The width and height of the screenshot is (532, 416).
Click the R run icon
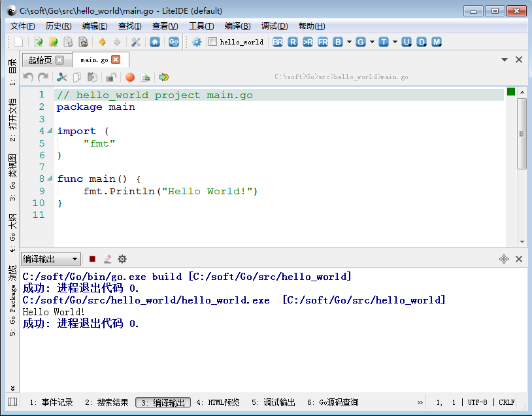coord(293,42)
